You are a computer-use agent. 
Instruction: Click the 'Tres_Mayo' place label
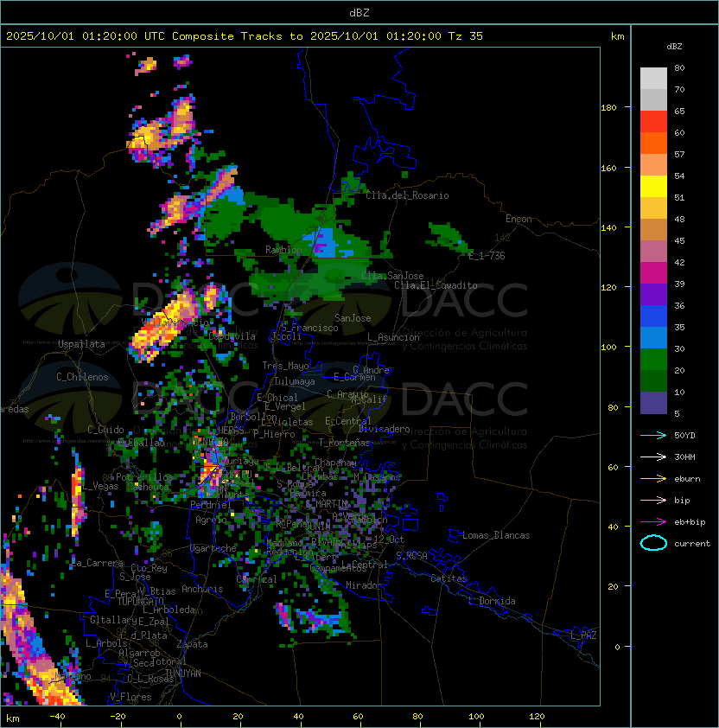coord(285,366)
